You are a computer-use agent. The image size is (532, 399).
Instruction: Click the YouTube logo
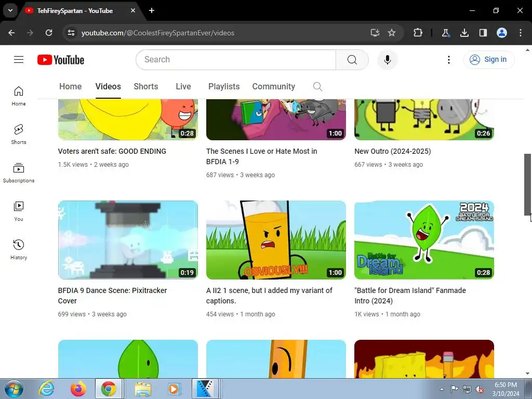click(x=61, y=60)
